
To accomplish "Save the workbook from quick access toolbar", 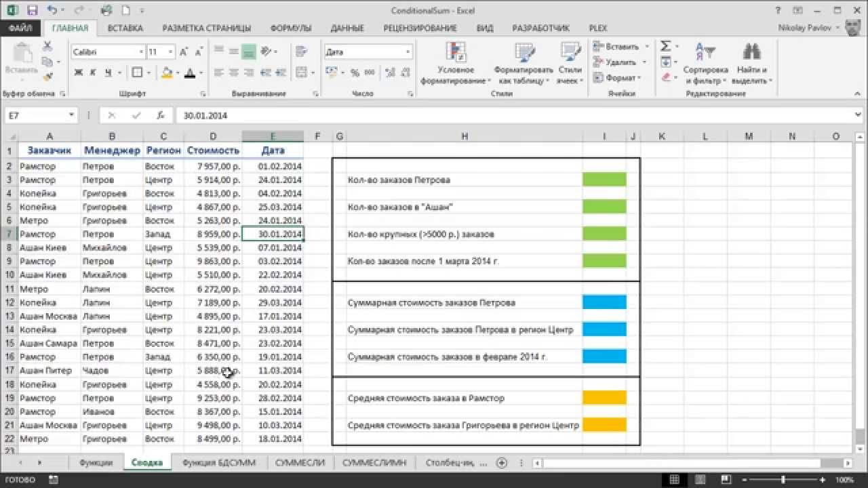I will pos(32,11).
